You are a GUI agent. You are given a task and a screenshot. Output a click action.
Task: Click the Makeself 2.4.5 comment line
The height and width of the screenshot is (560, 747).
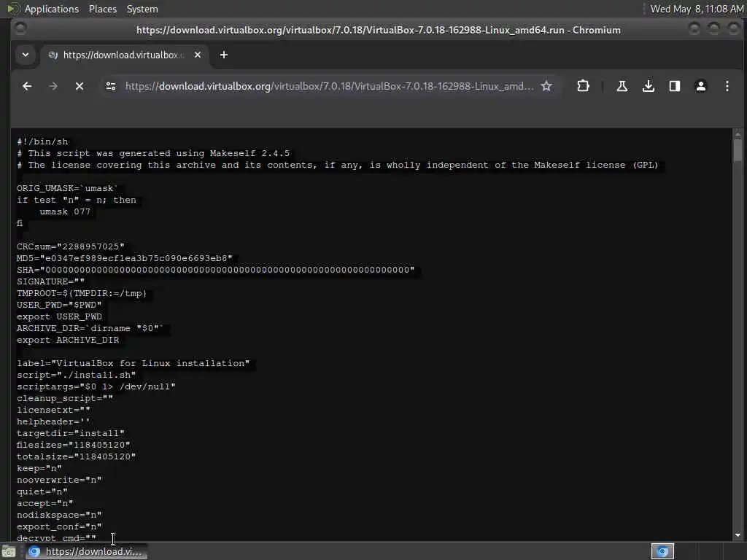pyautogui.click(x=153, y=153)
